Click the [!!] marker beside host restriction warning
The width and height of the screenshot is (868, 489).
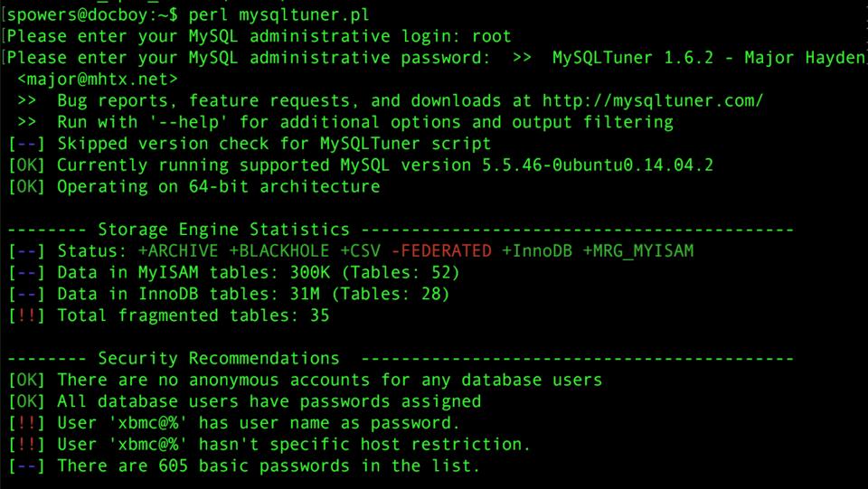click(26, 445)
